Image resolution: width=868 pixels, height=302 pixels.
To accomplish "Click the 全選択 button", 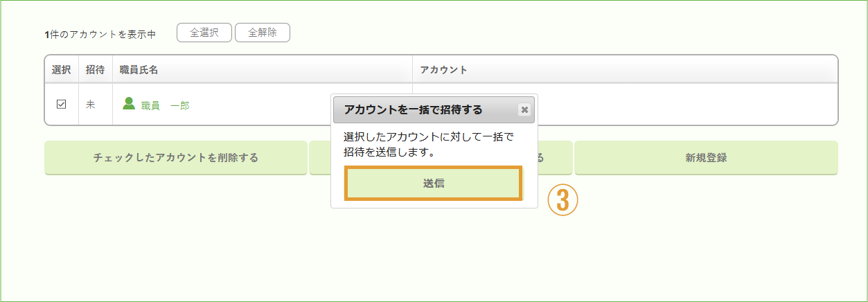I will [204, 33].
